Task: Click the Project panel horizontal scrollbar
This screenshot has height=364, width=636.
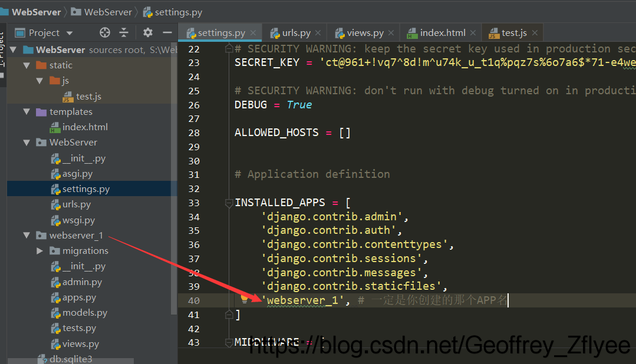Action: (x=71, y=360)
